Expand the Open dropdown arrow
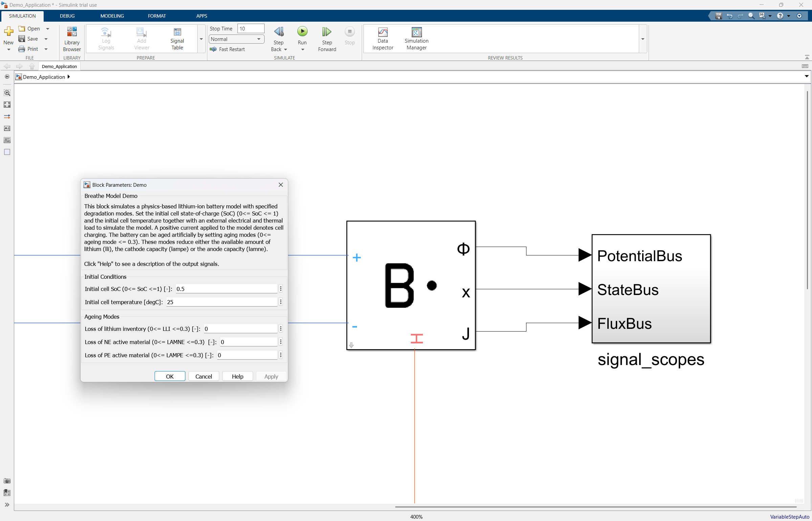Image resolution: width=812 pixels, height=521 pixels. click(48, 29)
